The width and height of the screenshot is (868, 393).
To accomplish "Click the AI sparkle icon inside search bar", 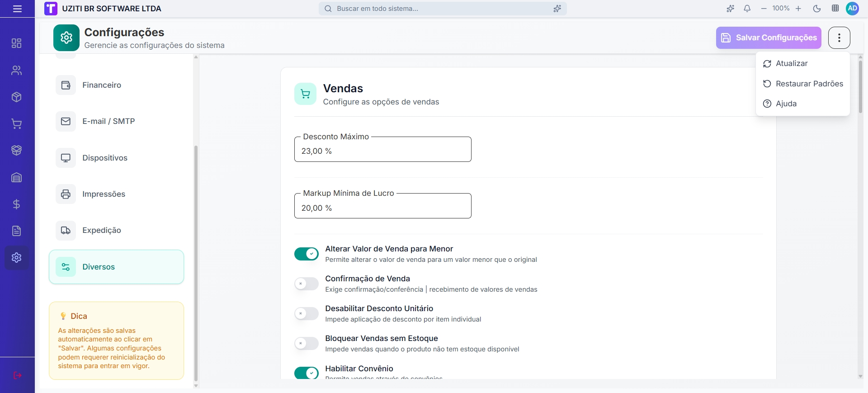I will (x=557, y=9).
